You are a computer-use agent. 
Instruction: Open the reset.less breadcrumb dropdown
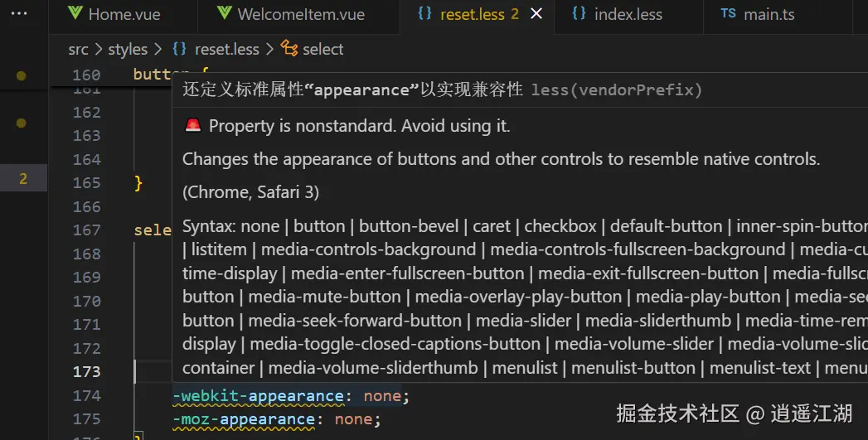226,50
